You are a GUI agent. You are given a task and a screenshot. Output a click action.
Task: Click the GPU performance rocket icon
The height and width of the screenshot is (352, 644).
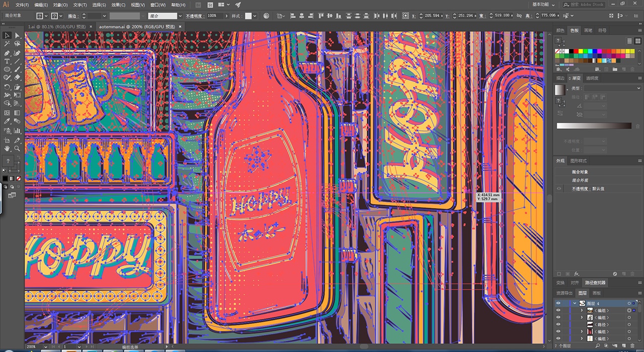(237, 5)
